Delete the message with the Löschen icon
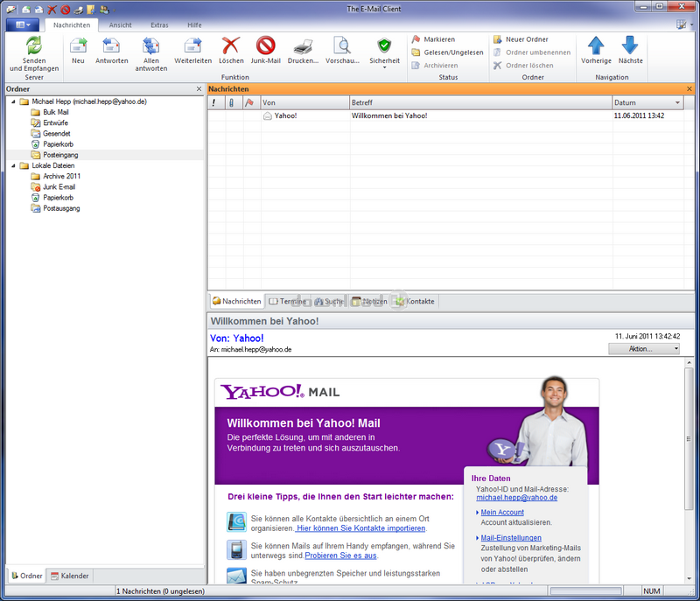 coord(231,45)
